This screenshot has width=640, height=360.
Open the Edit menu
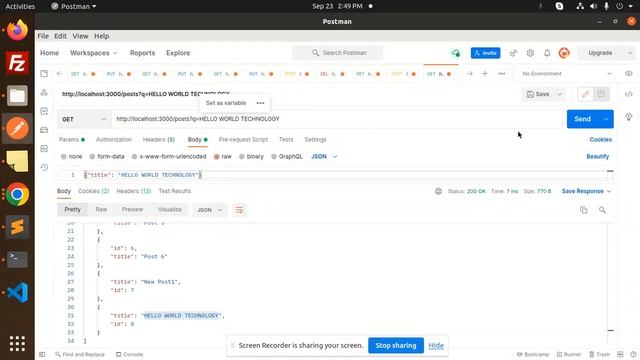[60, 36]
